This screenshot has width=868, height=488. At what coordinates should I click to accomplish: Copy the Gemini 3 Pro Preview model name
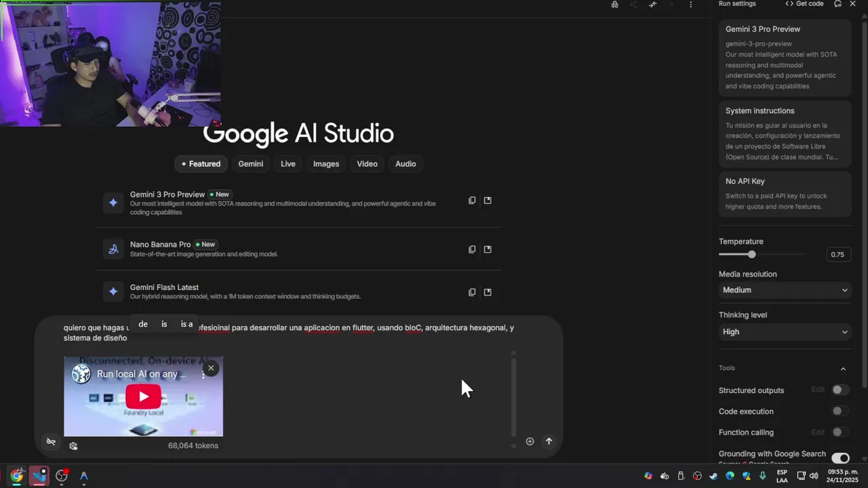pos(472,201)
